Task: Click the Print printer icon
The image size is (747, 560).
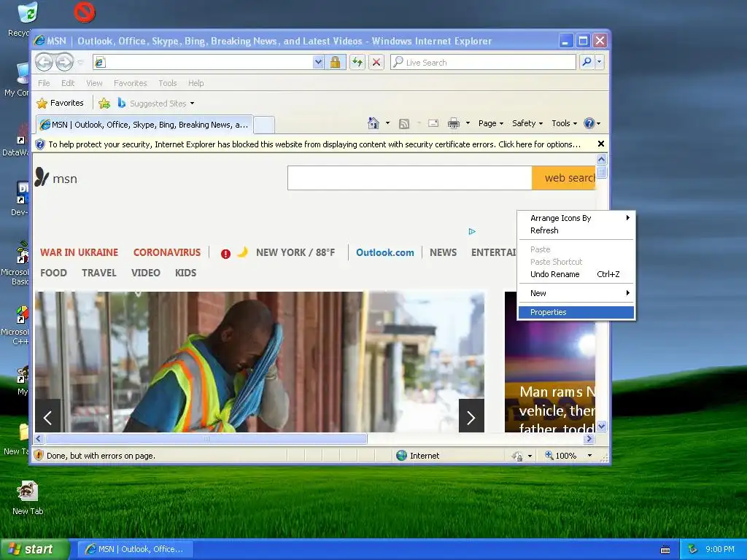Action: 454,124
